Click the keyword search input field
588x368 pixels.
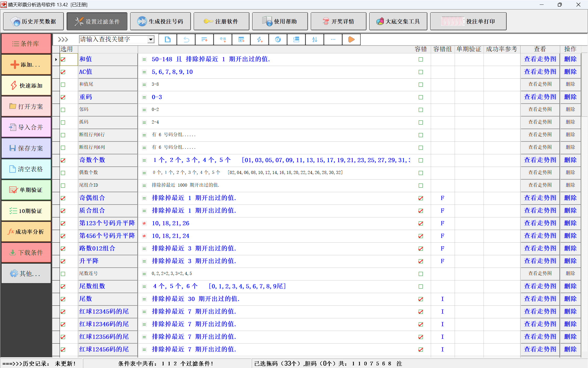click(113, 39)
